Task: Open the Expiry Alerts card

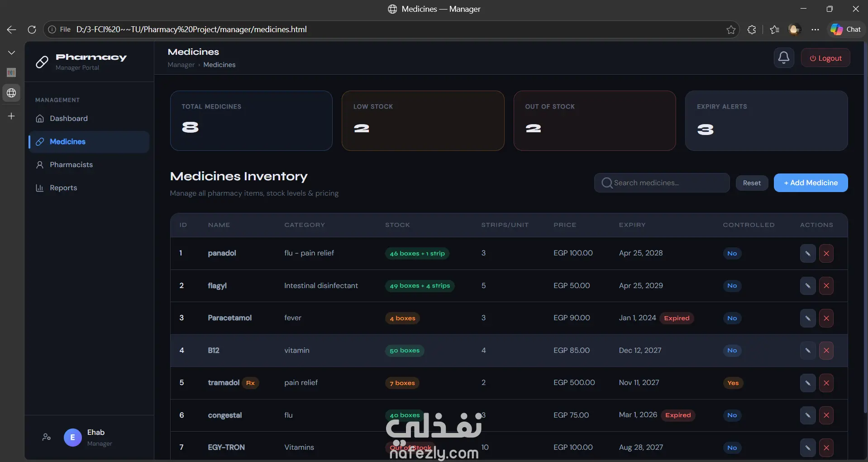Action: (x=766, y=121)
